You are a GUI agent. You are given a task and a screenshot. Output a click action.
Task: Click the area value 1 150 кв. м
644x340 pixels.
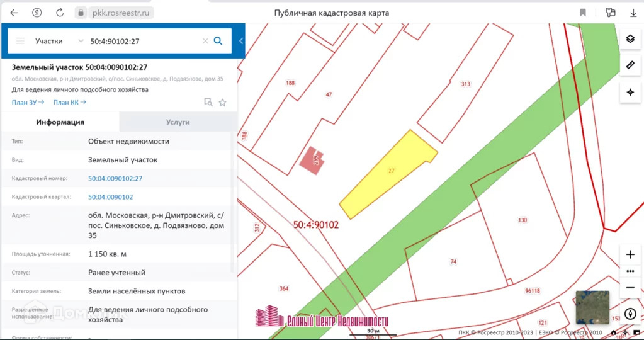(x=107, y=254)
